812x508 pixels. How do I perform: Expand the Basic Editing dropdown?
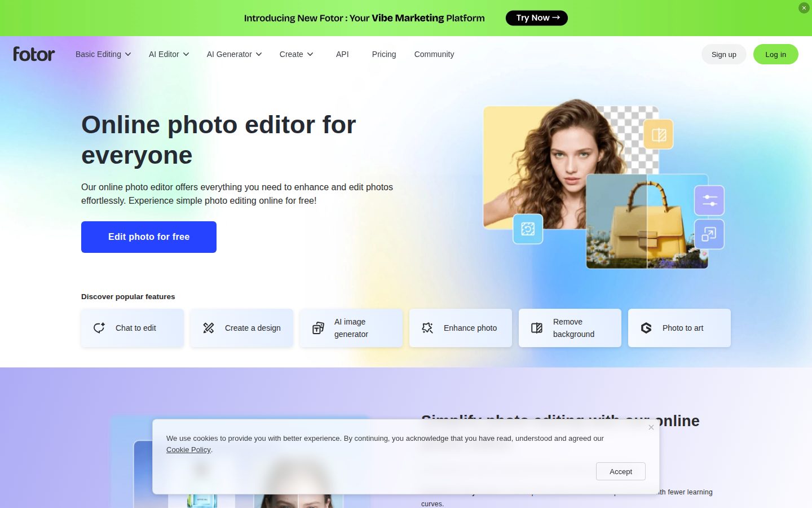tap(103, 54)
